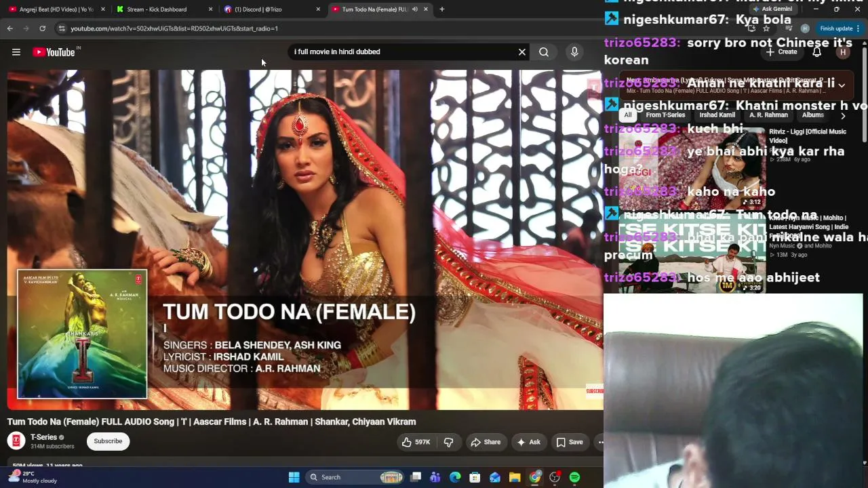Screen dimensions: 868x488
Task: Launch Microsoft Teams from the taskbar
Action: [x=435, y=477]
